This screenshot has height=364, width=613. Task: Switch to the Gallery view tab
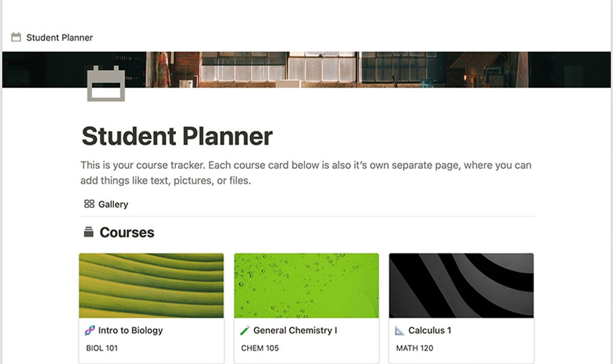pos(113,204)
